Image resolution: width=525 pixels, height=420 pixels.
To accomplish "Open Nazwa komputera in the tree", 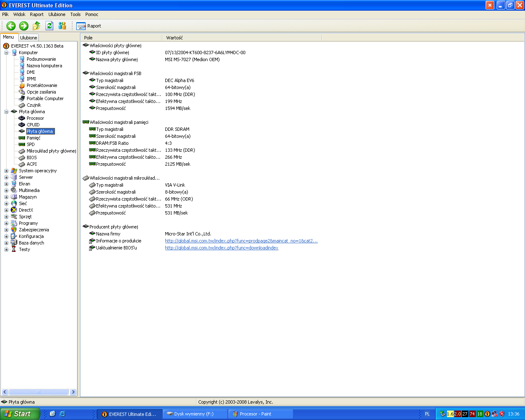I will tap(44, 66).
